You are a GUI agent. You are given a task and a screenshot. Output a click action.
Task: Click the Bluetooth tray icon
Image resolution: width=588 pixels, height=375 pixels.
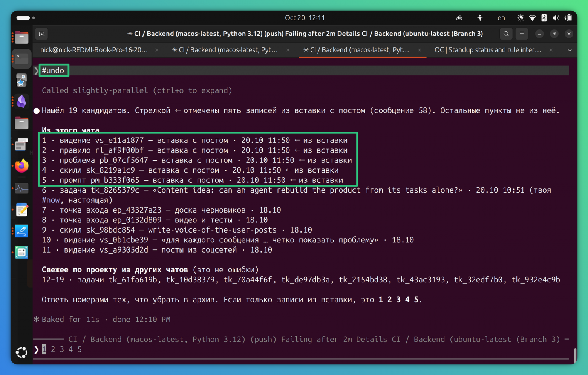pyautogui.click(x=544, y=18)
